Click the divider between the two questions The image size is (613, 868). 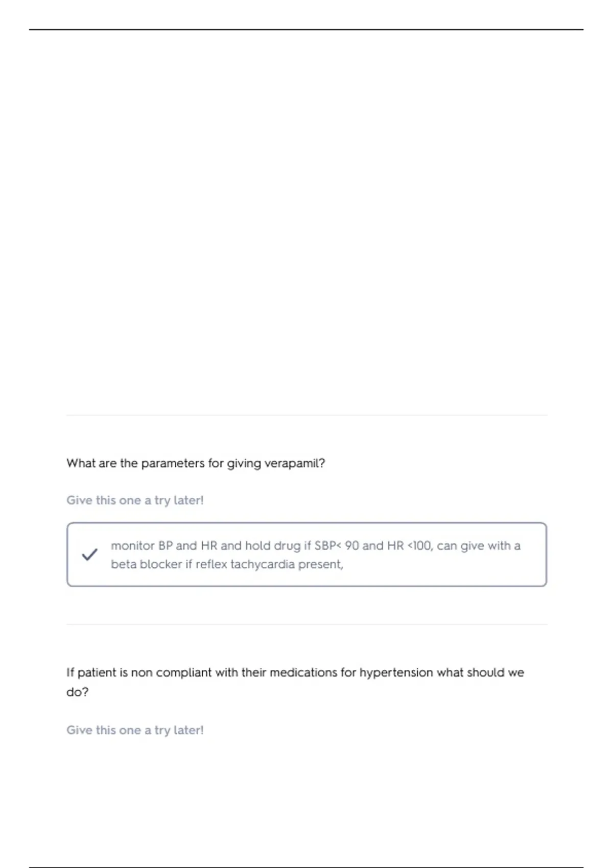[306, 624]
